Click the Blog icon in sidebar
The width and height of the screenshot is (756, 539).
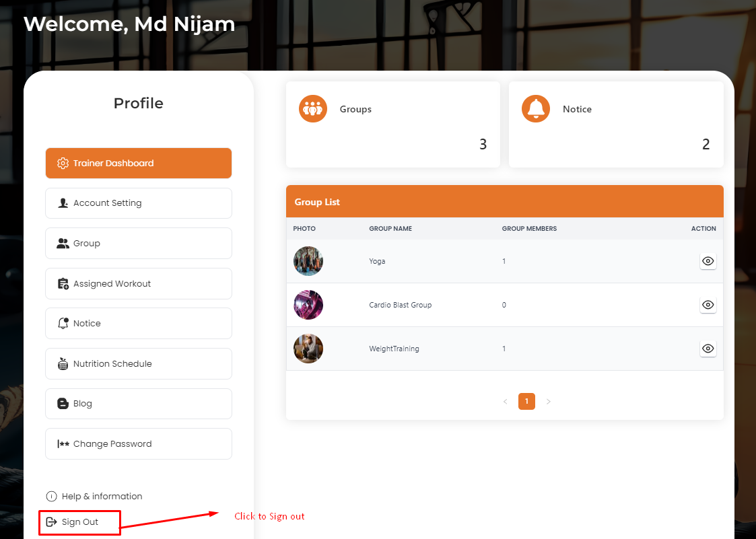[63, 404]
